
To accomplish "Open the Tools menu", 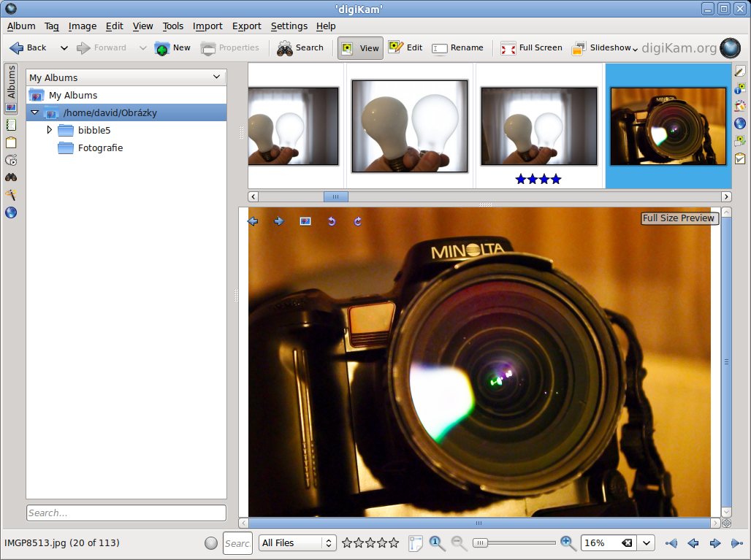I will (173, 26).
